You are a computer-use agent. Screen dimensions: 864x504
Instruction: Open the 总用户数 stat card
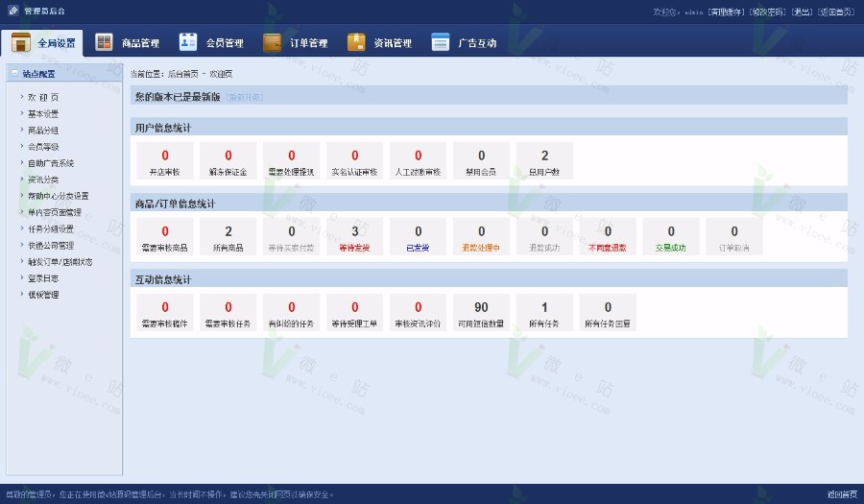click(x=544, y=161)
